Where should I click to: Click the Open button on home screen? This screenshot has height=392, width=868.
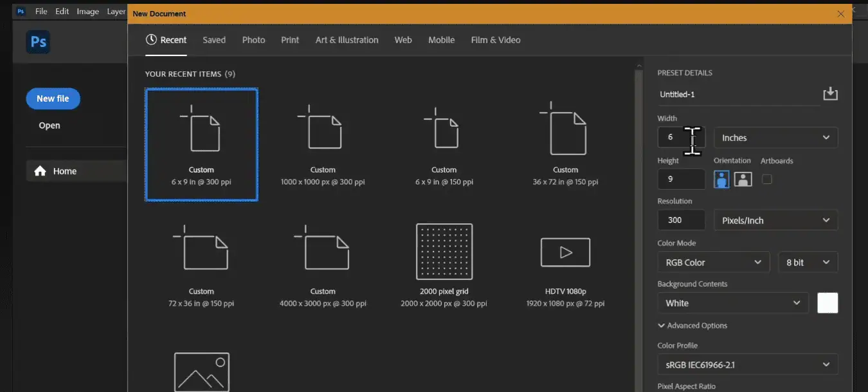50,126
